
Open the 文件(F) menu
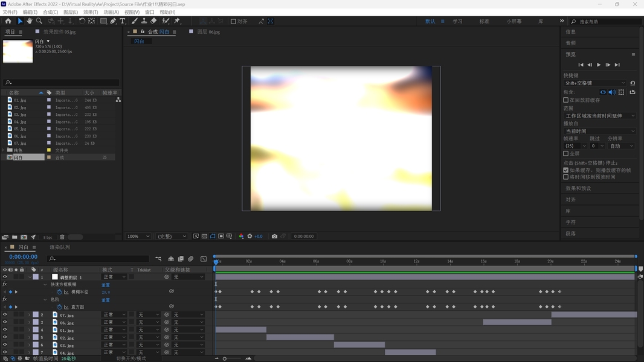tap(10, 12)
